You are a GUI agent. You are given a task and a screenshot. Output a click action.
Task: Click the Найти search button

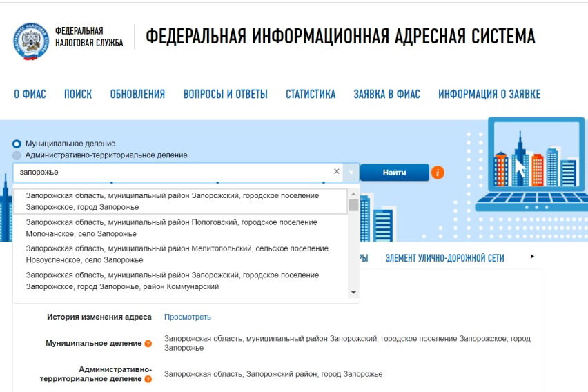(395, 173)
